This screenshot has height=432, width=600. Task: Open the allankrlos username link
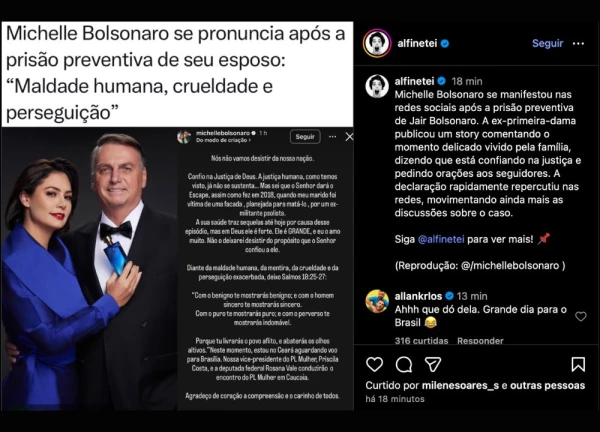[418, 296]
